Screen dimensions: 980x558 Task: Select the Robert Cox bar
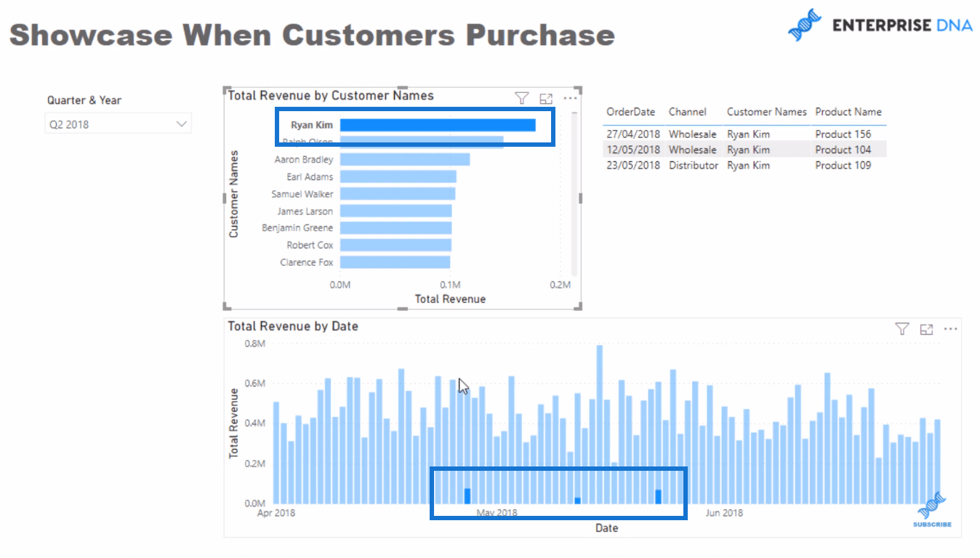395,245
